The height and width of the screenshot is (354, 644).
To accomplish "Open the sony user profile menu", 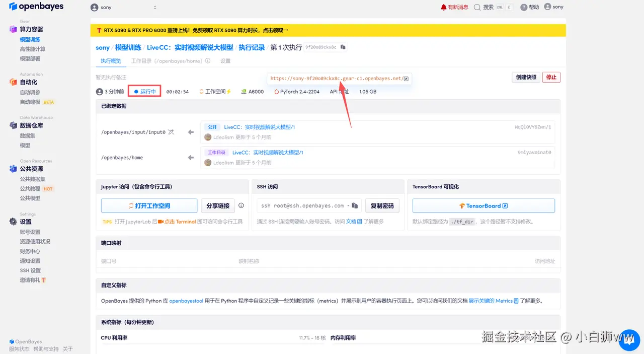I will coord(554,7).
